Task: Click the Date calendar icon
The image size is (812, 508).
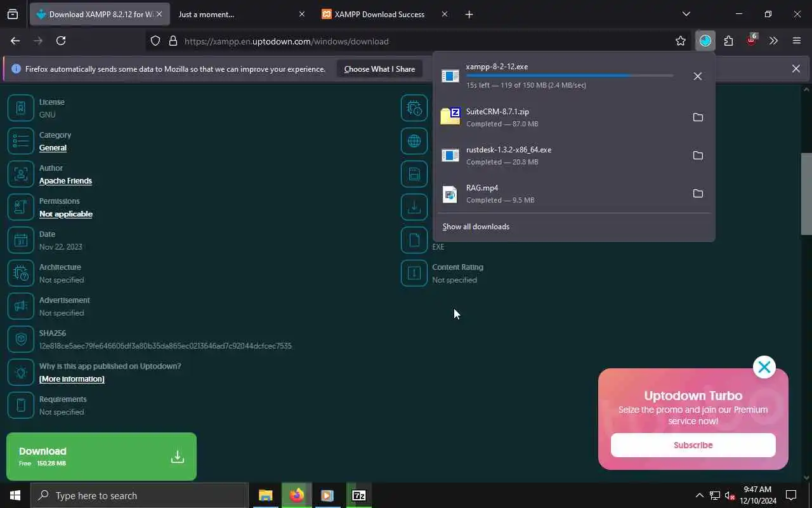Action: click(x=21, y=240)
